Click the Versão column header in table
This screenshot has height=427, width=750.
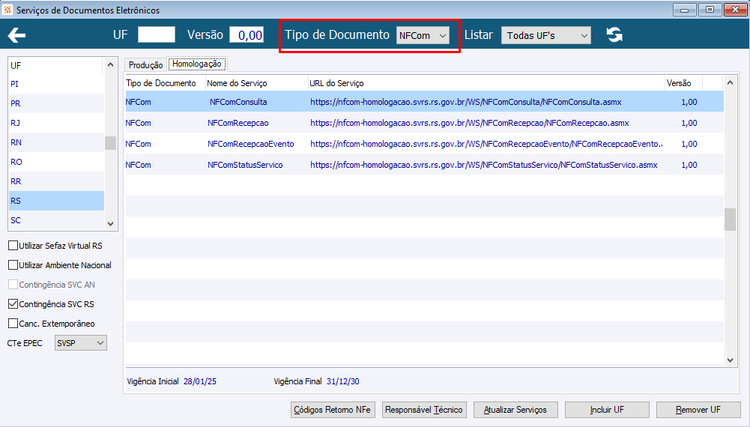[684, 83]
